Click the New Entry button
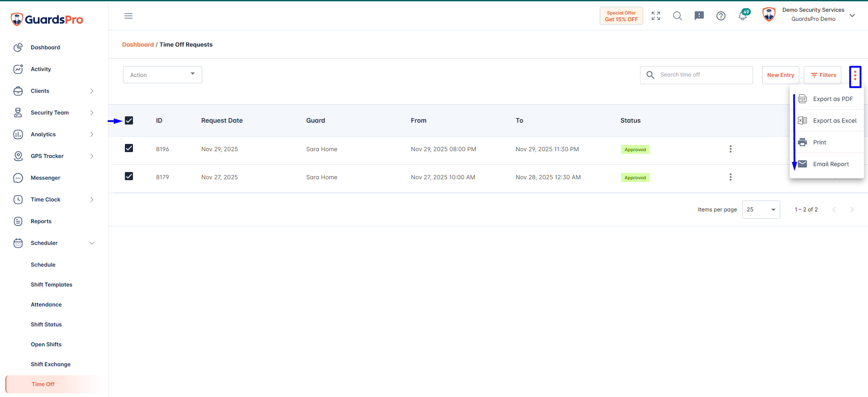Viewport: 868px width, 397px height. (781, 75)
